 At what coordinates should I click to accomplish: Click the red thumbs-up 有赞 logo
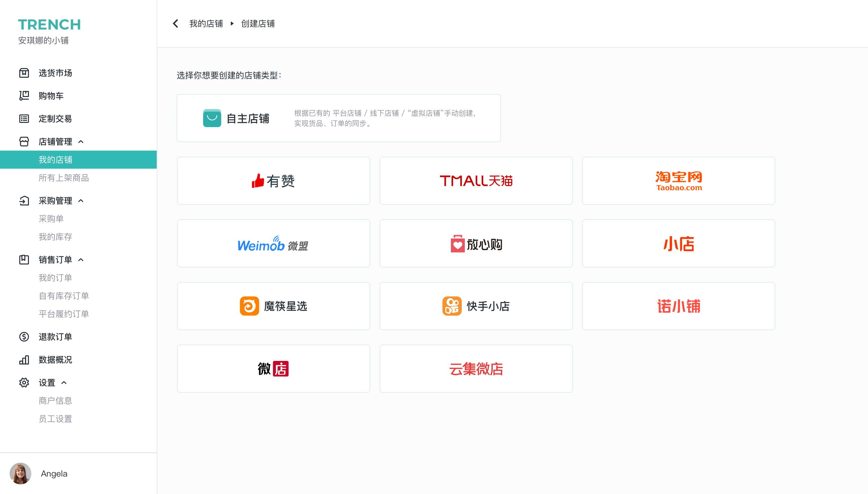point(258,180)
